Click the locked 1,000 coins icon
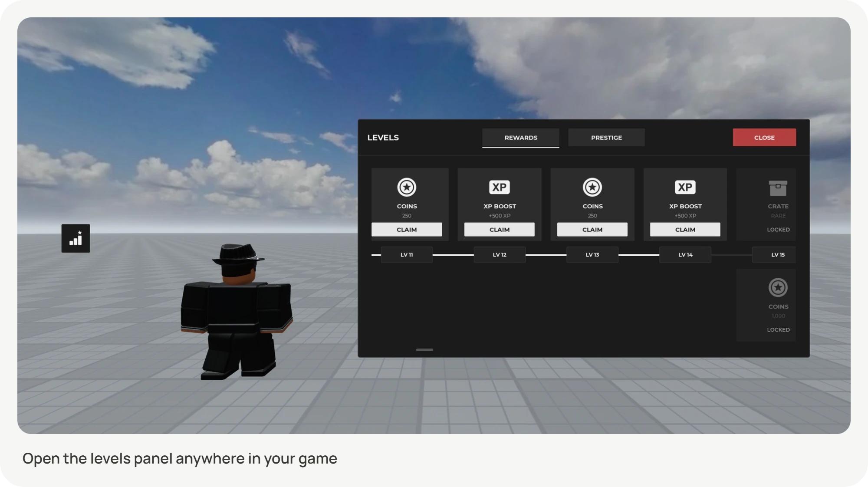The width and height of the screenshot is (868, 487). click(778, 287)
